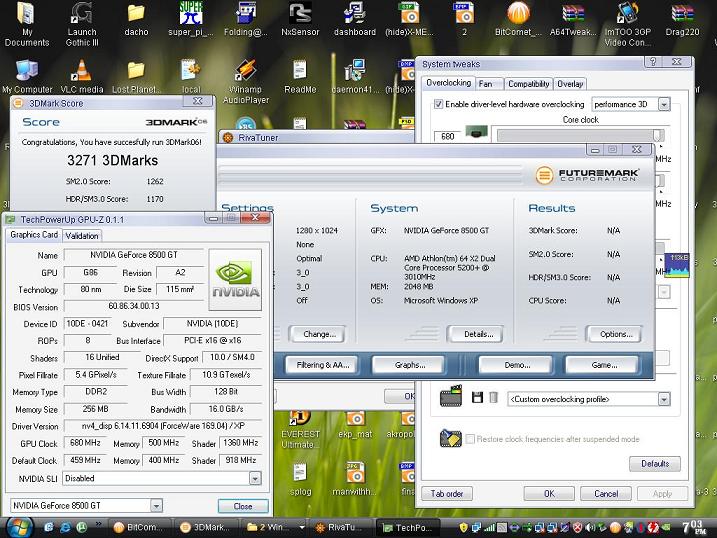Screen dimensions: 717x538
Task: Click the GPU Clock 680 MHz value in GPU-Z
Action: click(x=85, y=442)
